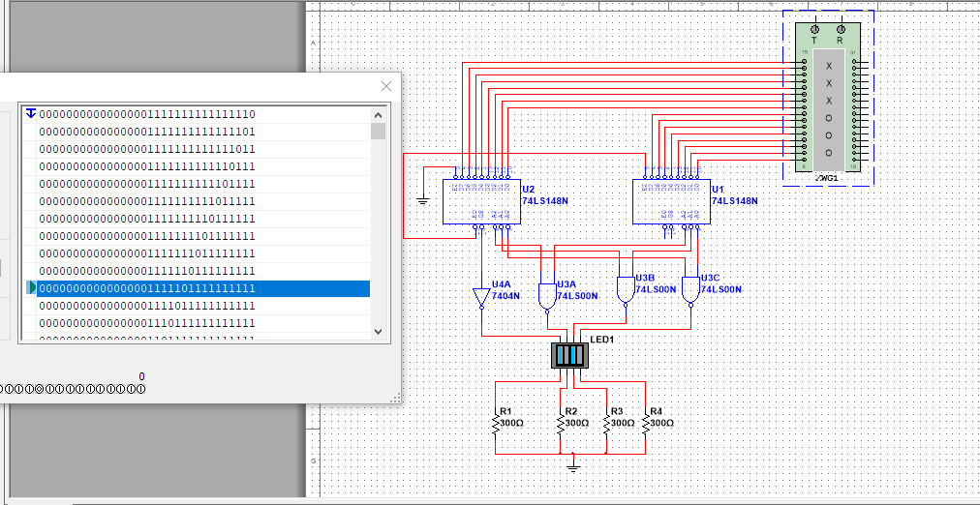Screen dimensions: 980x505
Task: Select pattern row ending 1111111111111101
Action: pos(203,133)
